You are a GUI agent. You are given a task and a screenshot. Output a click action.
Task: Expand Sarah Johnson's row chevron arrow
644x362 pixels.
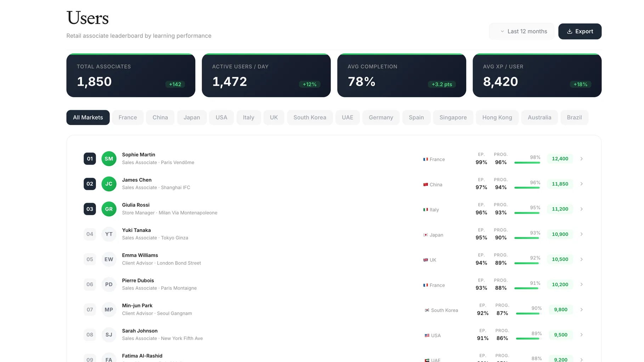point(581,335)
